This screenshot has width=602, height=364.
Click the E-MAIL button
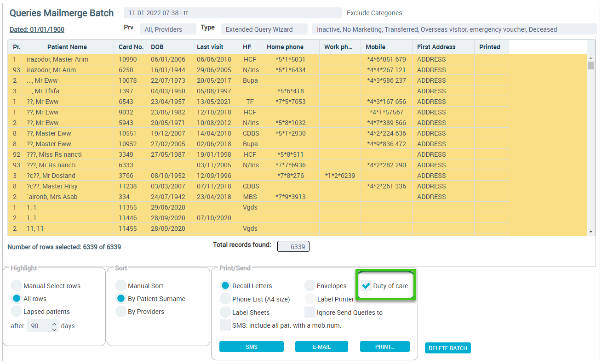coord(321,347)
